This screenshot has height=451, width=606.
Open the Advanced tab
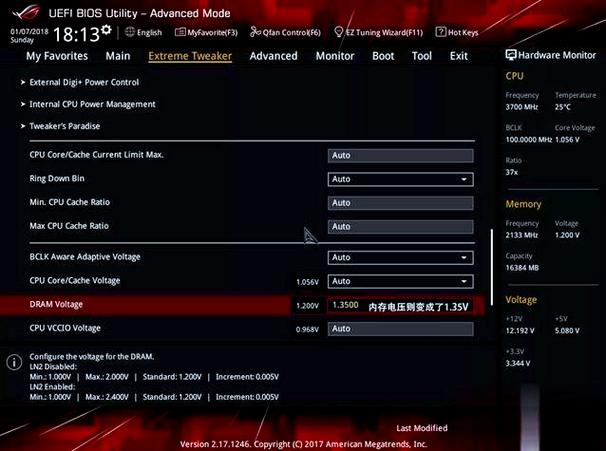coord(274,56)
